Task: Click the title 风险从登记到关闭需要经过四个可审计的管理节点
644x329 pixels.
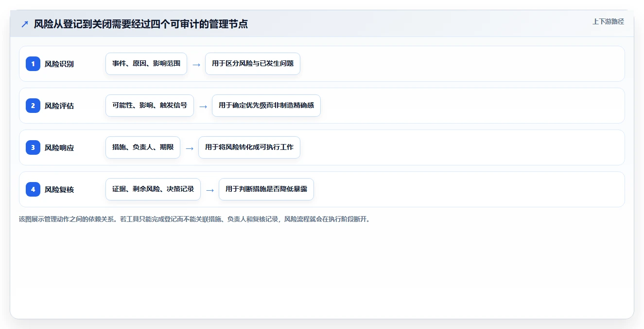Action: [141, 24]
